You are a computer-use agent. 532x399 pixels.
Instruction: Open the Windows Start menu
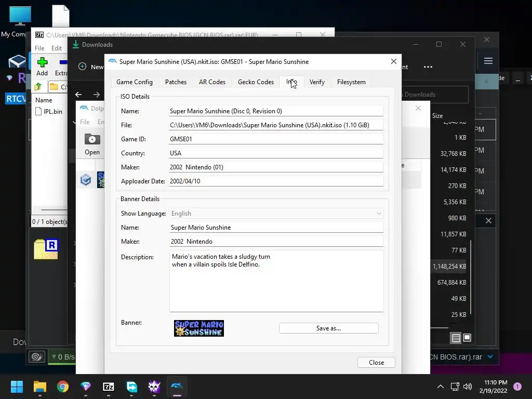tap(17, 387)
